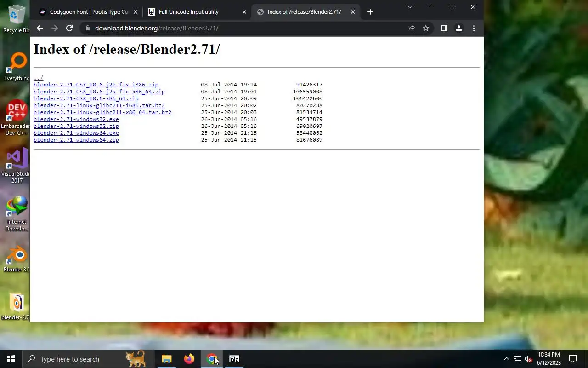Select the Index of /release/Blender2.71/ tab
This screenshot has height=368, width=588.
[305, 12]
